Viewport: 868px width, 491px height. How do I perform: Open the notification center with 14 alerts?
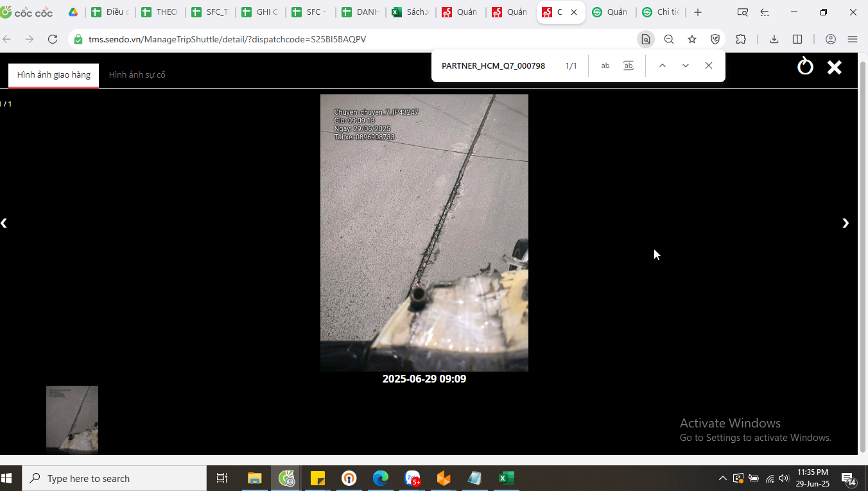point(849,479)
